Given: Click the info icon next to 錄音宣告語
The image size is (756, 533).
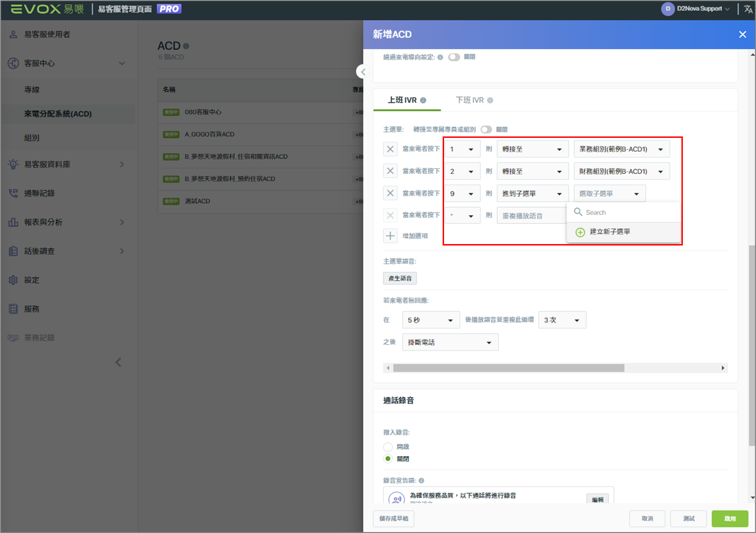Looking at the screenshot, I should point(421,481).
